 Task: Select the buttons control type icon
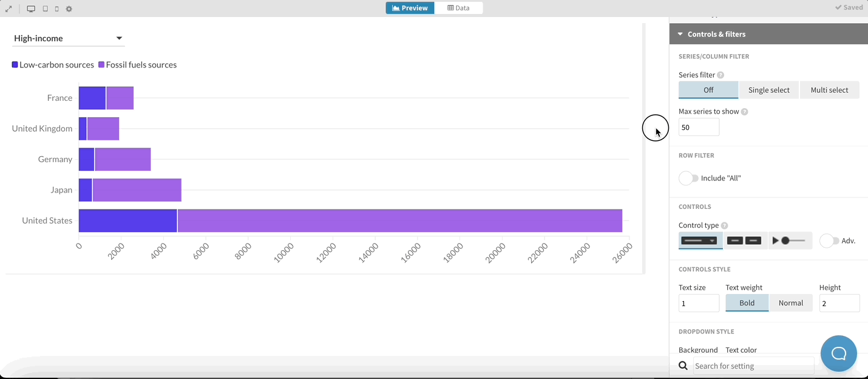click(x=745, y=241)
